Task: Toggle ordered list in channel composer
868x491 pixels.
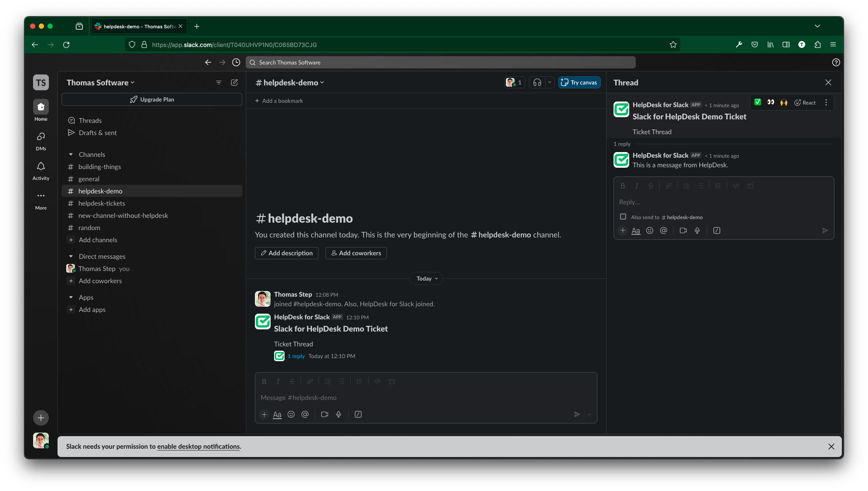Action: 328,381
